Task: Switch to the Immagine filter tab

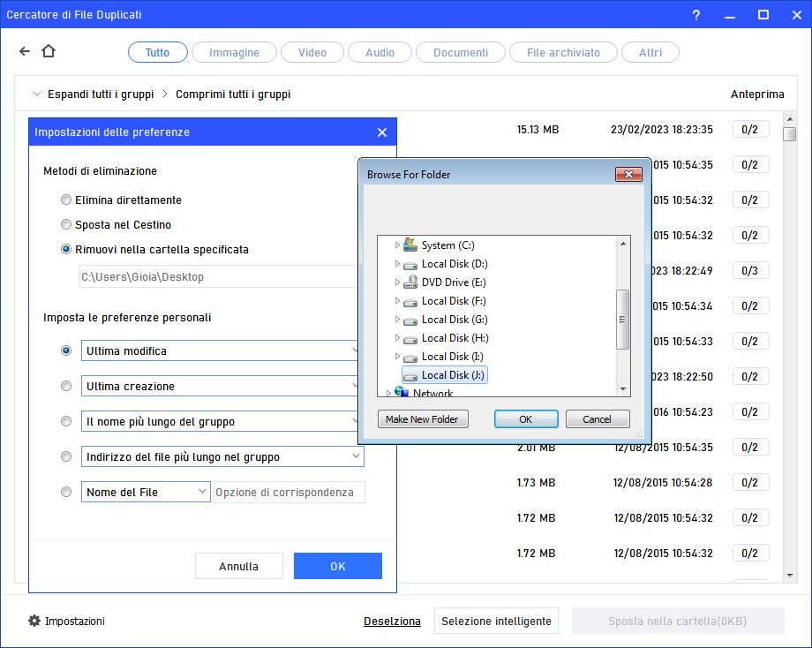Action: (x=233, y=52)
